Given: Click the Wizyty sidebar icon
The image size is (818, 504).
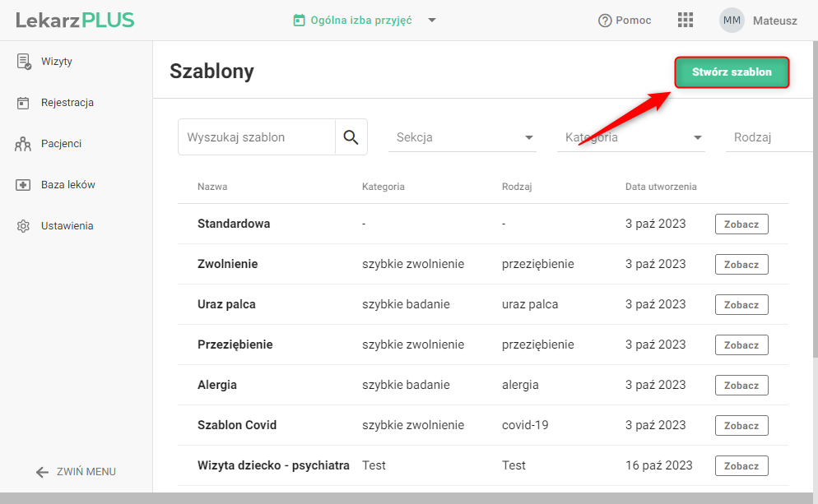Looking at the screenshot, I should [24, 62].
